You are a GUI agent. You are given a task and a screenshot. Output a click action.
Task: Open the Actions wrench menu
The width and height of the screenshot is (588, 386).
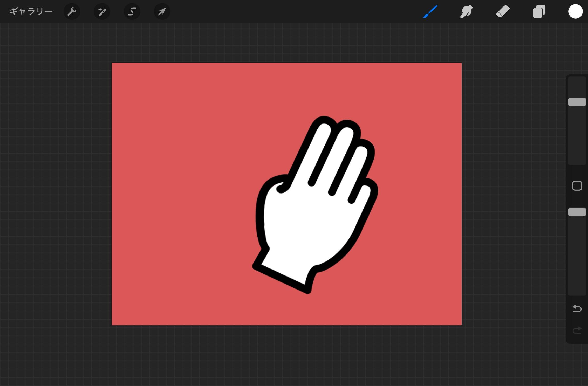[x=72, y=11]
